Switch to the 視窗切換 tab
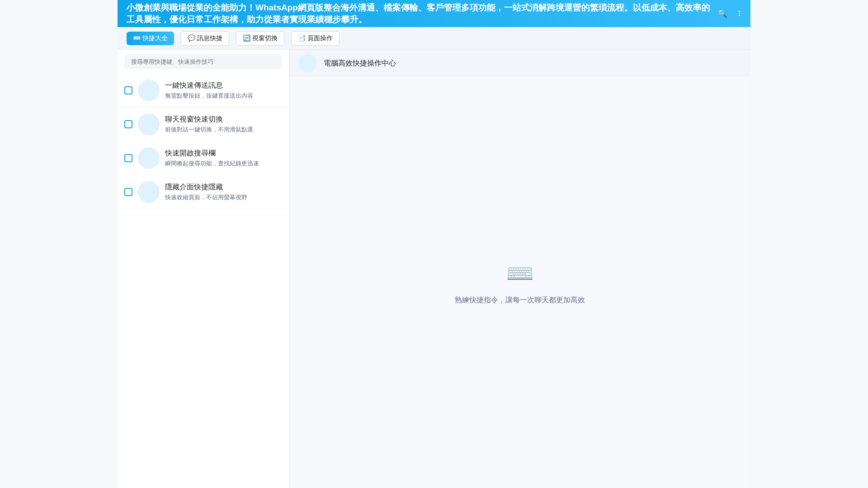 coord(260,38)
